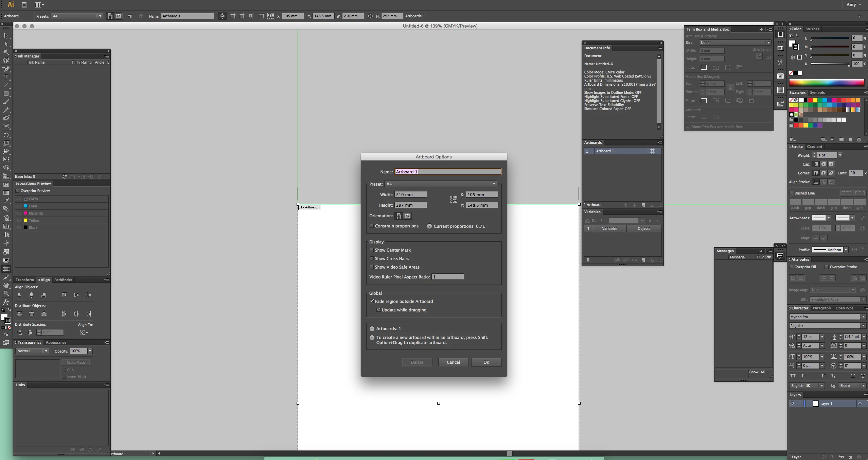
Task: Click landscape orientation icon in dialog
Action: click(x=407, y=216)
